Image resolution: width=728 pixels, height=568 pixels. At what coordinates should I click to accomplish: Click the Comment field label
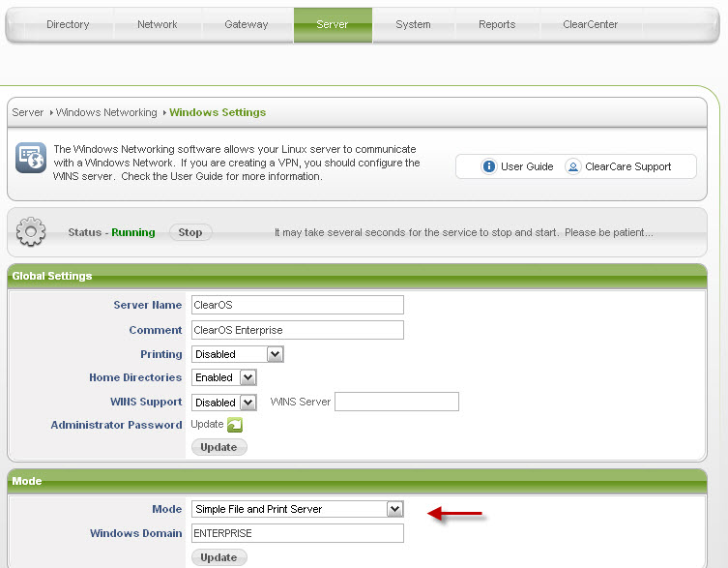pos(156,330)
